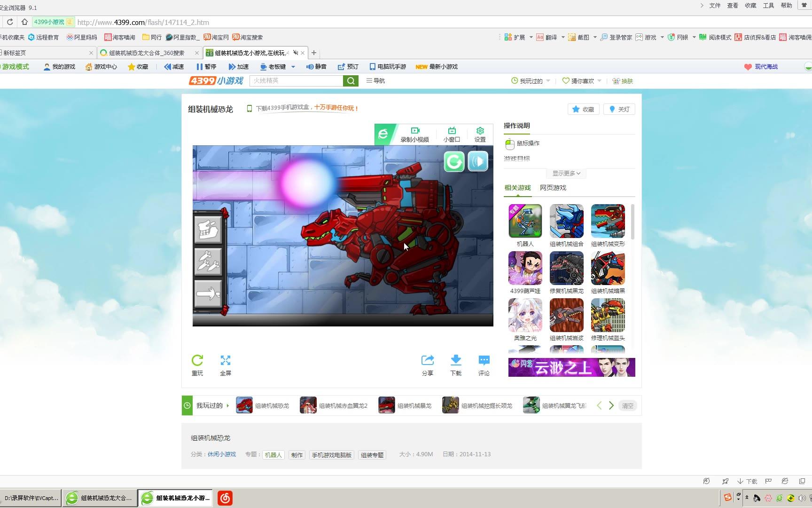
Task: Open the 收藏 browser menu
Action: point(750,6)
